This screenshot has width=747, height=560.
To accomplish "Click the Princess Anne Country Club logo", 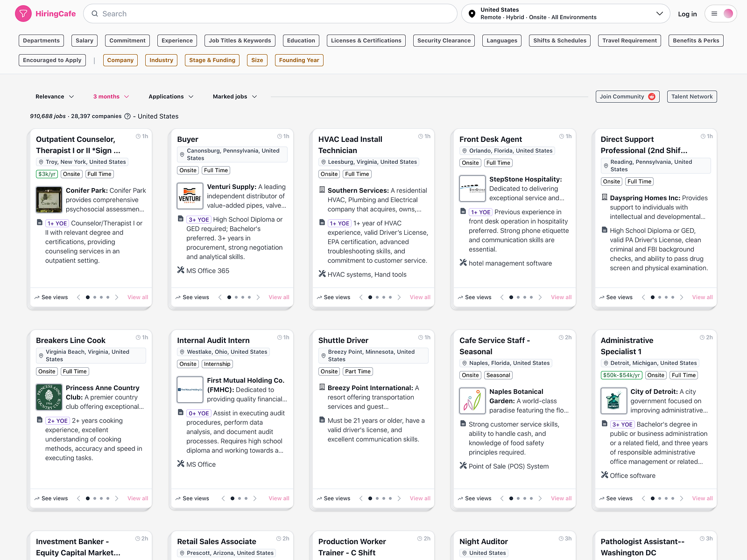I will coord(49,397).
